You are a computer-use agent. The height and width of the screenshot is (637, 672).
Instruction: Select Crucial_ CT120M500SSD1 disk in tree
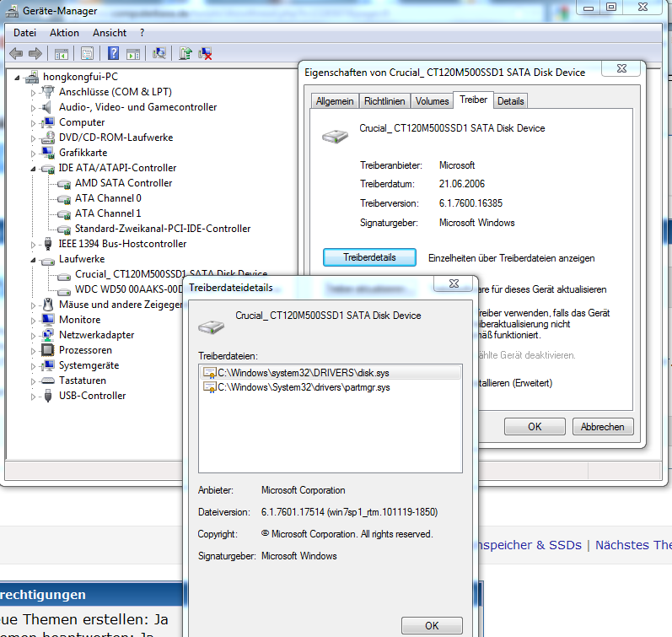click(x=171, y=274)
